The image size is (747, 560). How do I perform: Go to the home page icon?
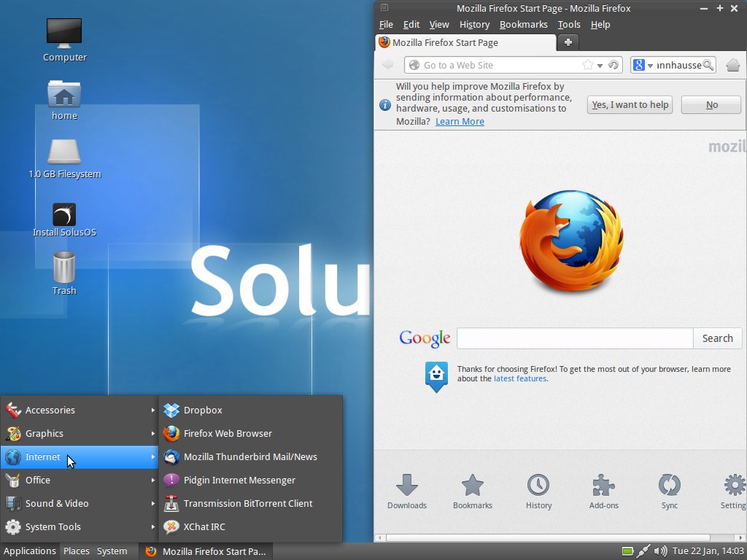[732, 65]
